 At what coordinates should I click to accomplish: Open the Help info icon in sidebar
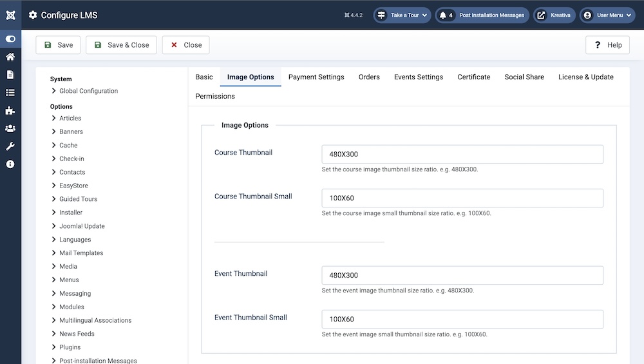tap(10, 164)
